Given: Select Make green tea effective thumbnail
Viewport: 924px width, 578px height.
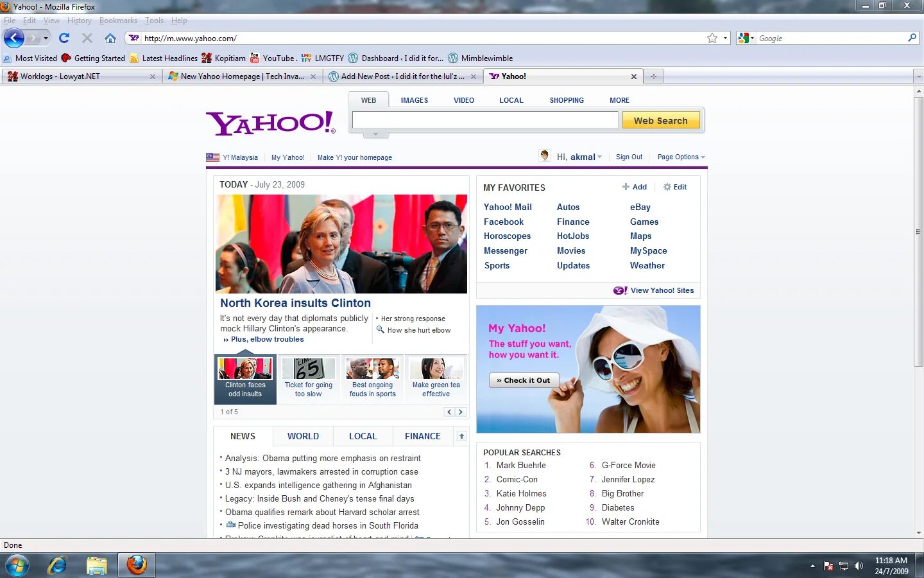Looking at the screenshot, I should (x=436, y=379).
